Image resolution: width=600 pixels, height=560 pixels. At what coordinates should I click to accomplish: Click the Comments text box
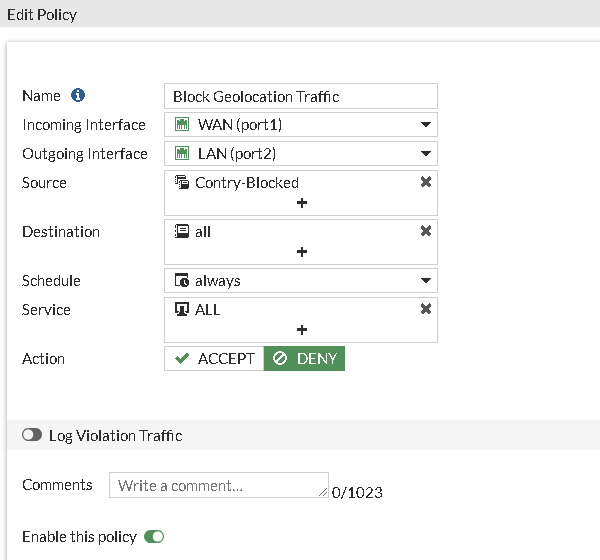218,485
